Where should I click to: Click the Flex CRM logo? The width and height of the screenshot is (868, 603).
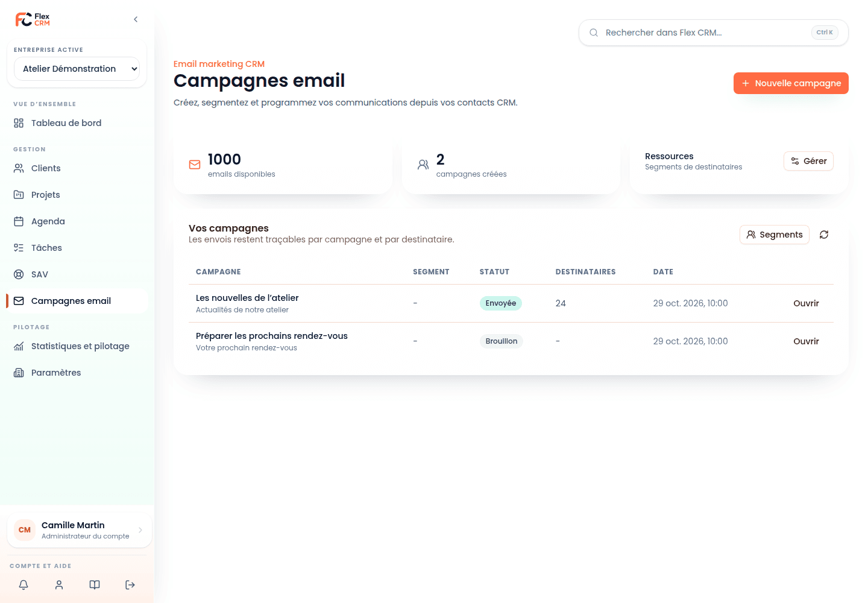(x=33, y=19)
